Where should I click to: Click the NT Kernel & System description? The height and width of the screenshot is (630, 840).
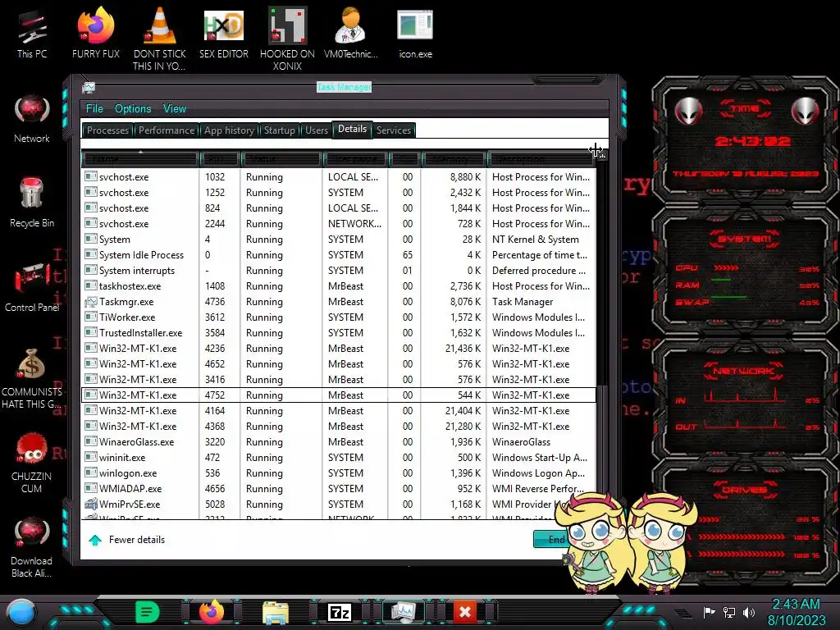tap(535, 240)
